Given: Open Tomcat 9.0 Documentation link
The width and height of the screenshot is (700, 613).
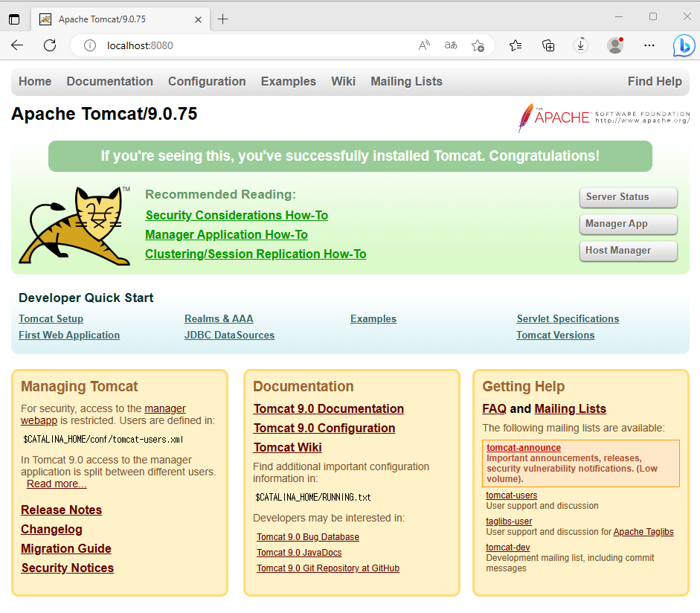Looking at the screenshot, I should (x=329, y=408).
